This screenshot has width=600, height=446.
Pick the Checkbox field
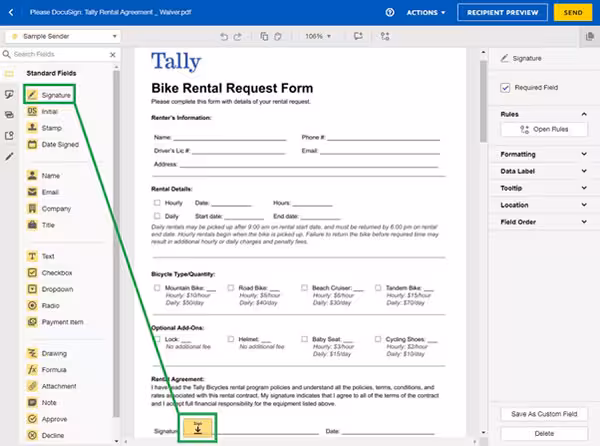tap(50, 273)
